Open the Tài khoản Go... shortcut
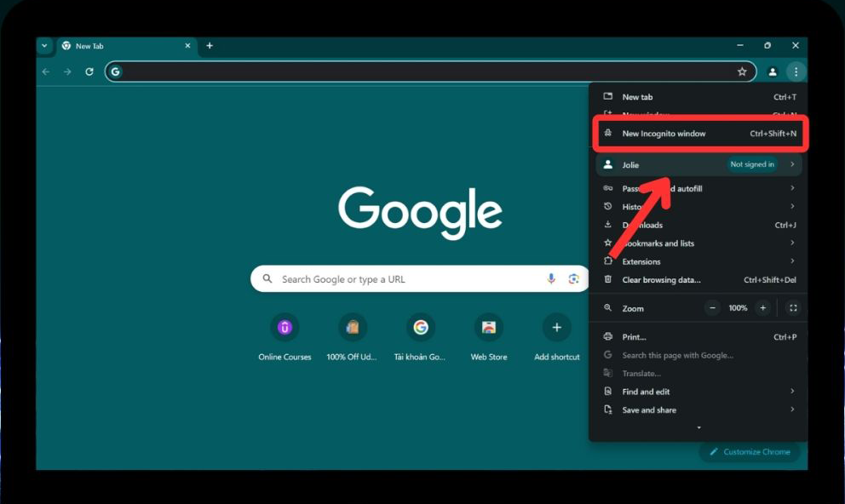 coord(420,337)
